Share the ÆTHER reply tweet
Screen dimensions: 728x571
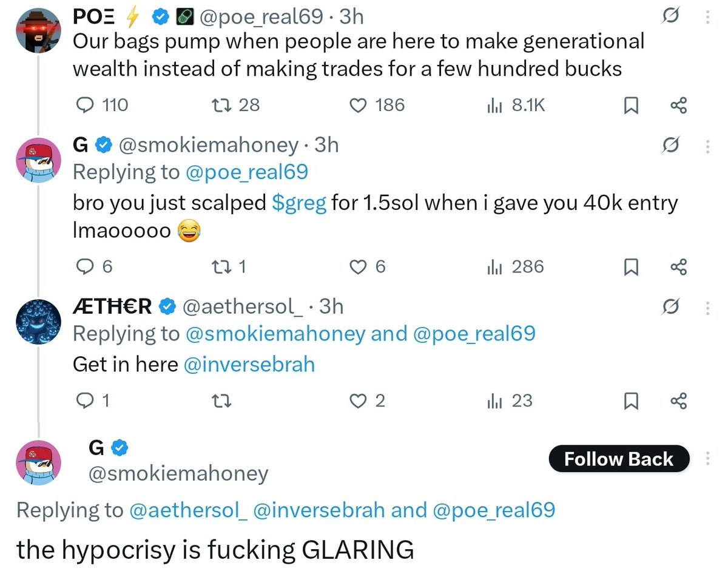(x=678, y=401)
